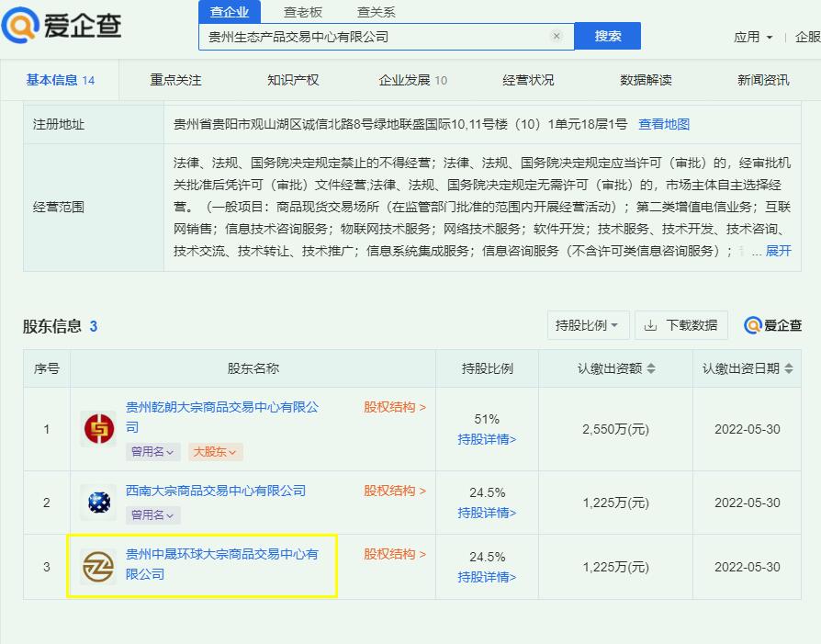Image resolution: width=821 pixels, height=644 pixels.
Task: Switch to the 查企业 search tab
Action: point(230,12)
